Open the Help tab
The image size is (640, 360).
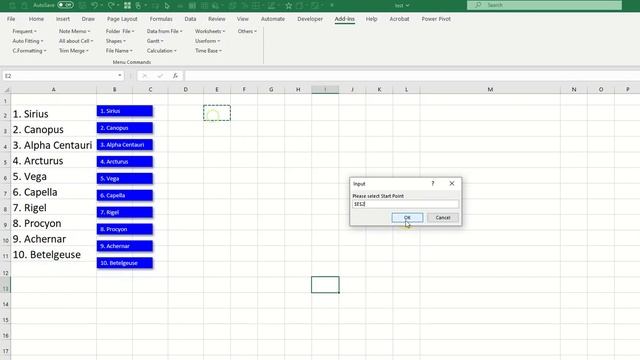(x=371, y=19)
